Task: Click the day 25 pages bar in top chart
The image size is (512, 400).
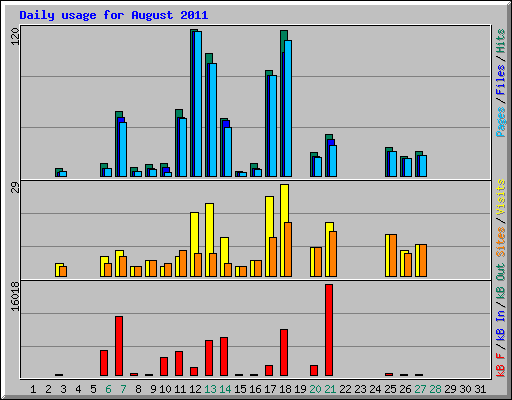Action: click(x=393, y=164)
